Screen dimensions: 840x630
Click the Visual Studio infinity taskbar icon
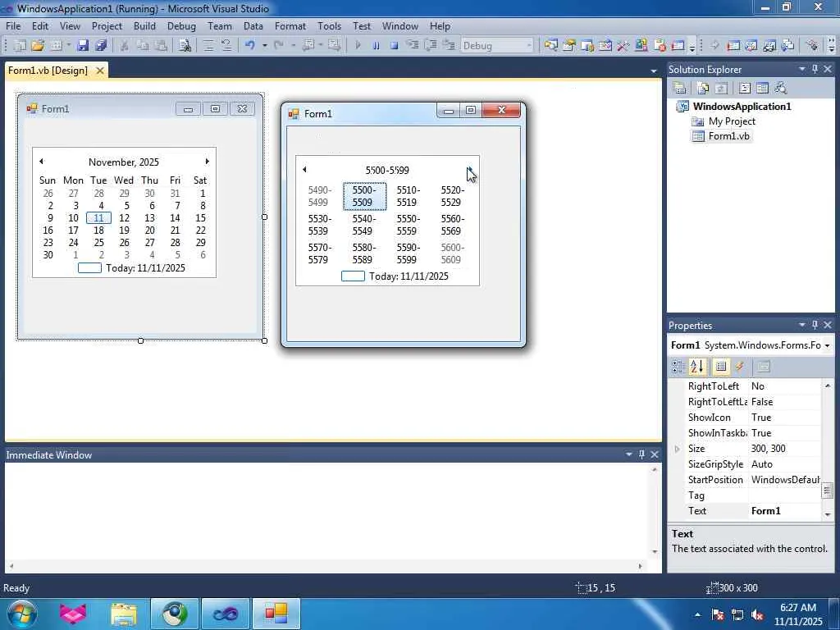point(226,614)
